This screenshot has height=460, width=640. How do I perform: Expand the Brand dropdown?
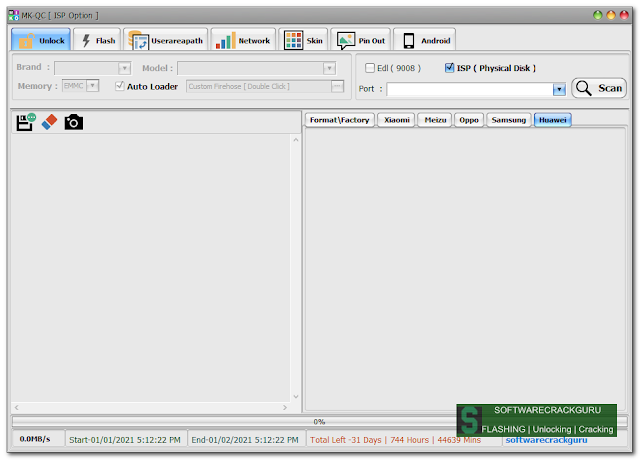pos(124,68)
